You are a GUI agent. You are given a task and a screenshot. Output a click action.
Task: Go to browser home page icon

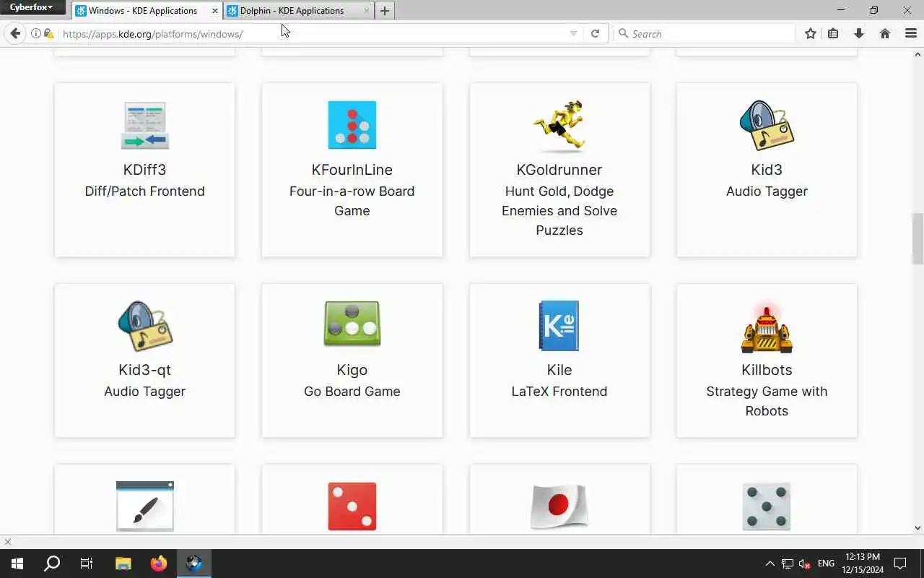pos(885,33)
